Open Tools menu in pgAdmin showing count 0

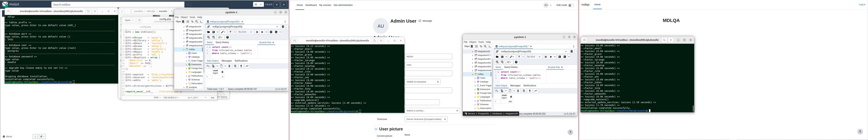(192, 17)
